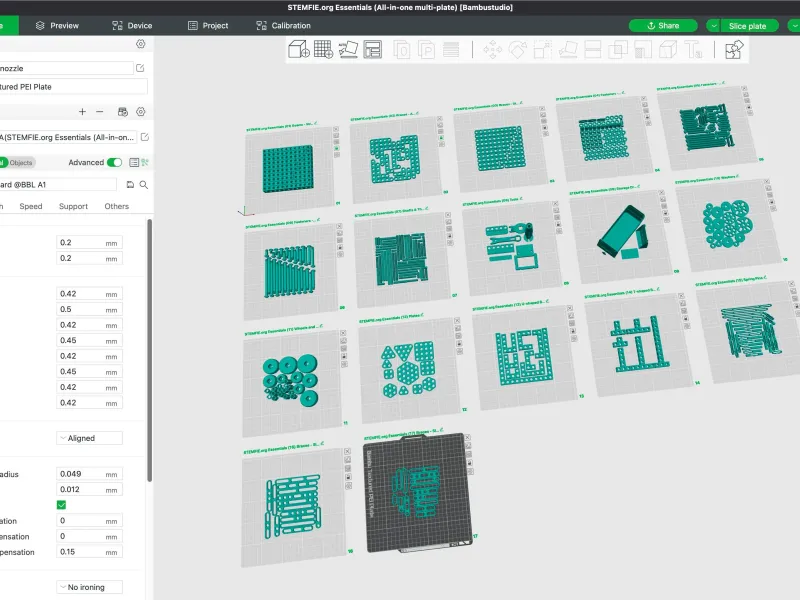The height and width of the screenshot is (600, 800).
Task: Uncheck the green checkbox below 0.012
Action: [x=61, y=505]
